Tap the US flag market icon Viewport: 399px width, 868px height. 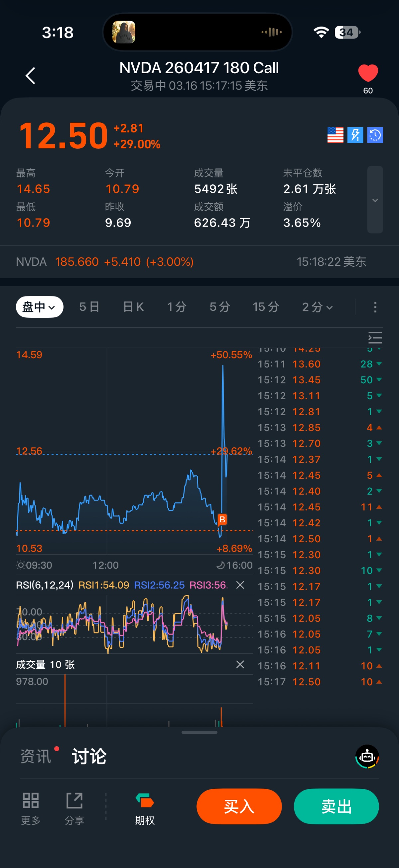click(x=335, y=135)
